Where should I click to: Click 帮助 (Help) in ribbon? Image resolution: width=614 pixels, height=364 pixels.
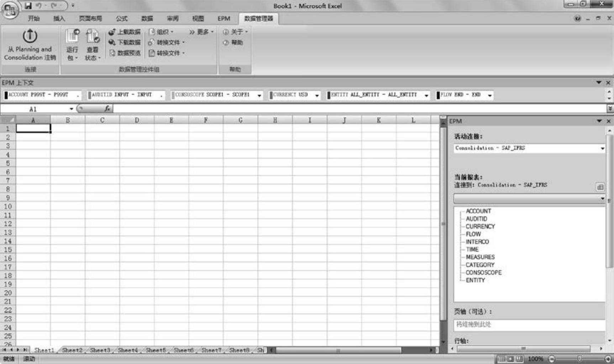[x=233, y=42]
